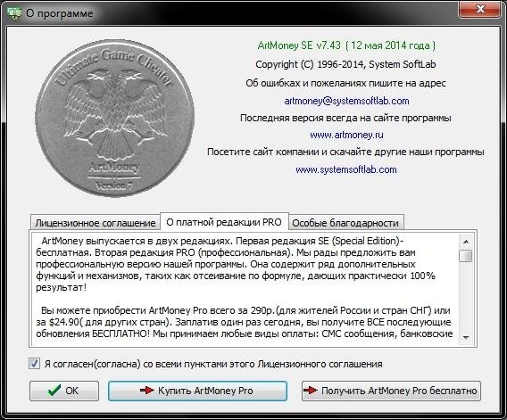
Task: Click the text Последняя версия всегда на сайте программы
Action: click(345, 118)
